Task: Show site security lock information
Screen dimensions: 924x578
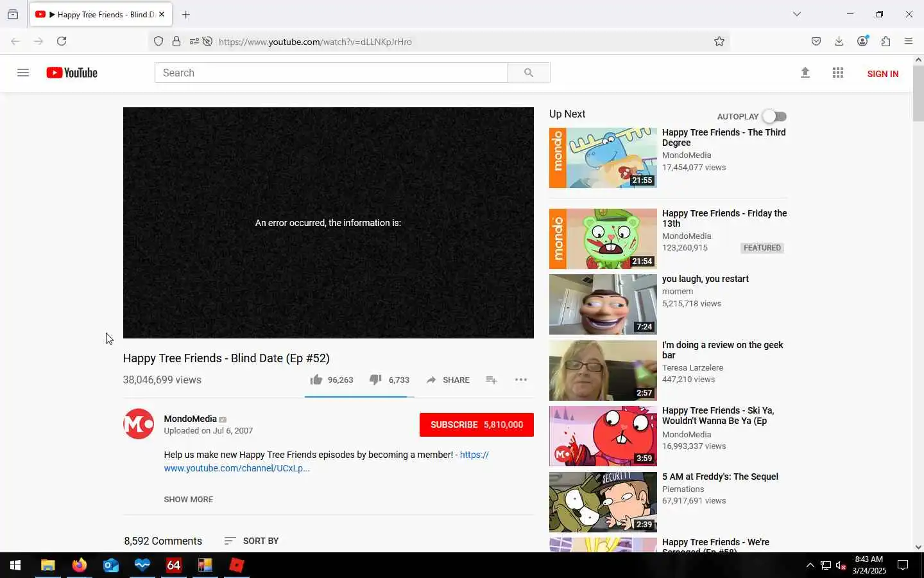Action: pyautogui.click(x=176, y=41)
